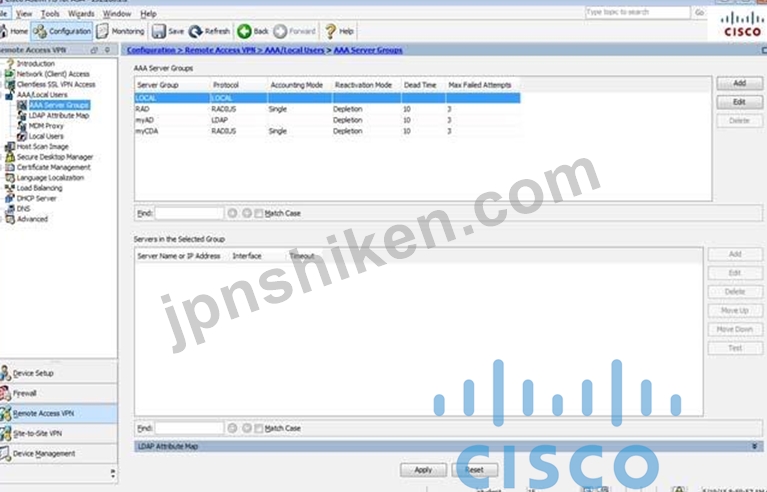
Task: Open Secure Desktop Manager tree item
Action: click(55, 157)
